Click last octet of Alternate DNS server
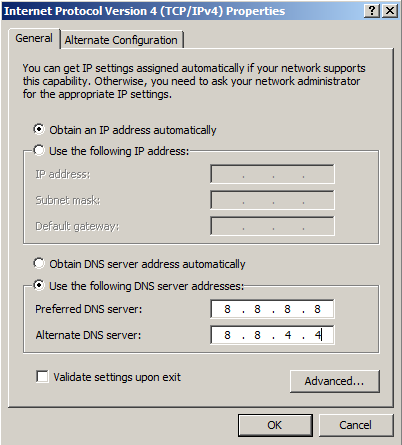The height and width of the screenshot is (445, 402). (x=318, y=335)
